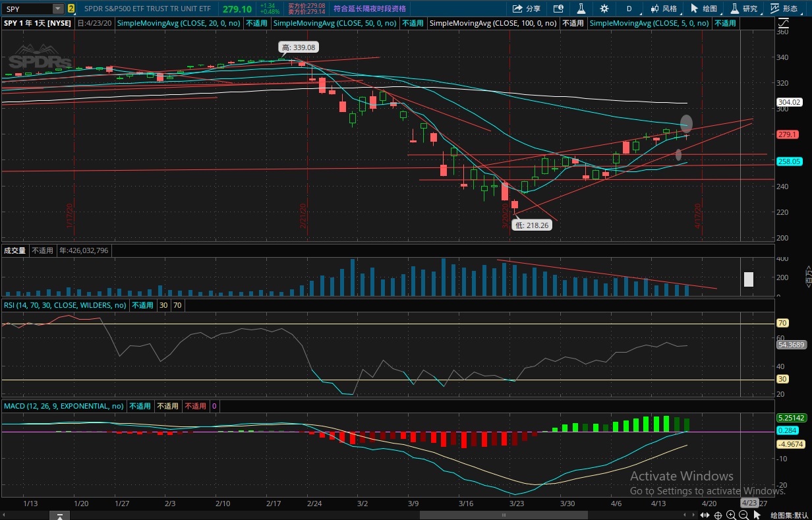The width and height of the screenshot is (812, 520).
Task: Click the 符合延长隔夜时段资格 status text
Action: pos(370,9)
